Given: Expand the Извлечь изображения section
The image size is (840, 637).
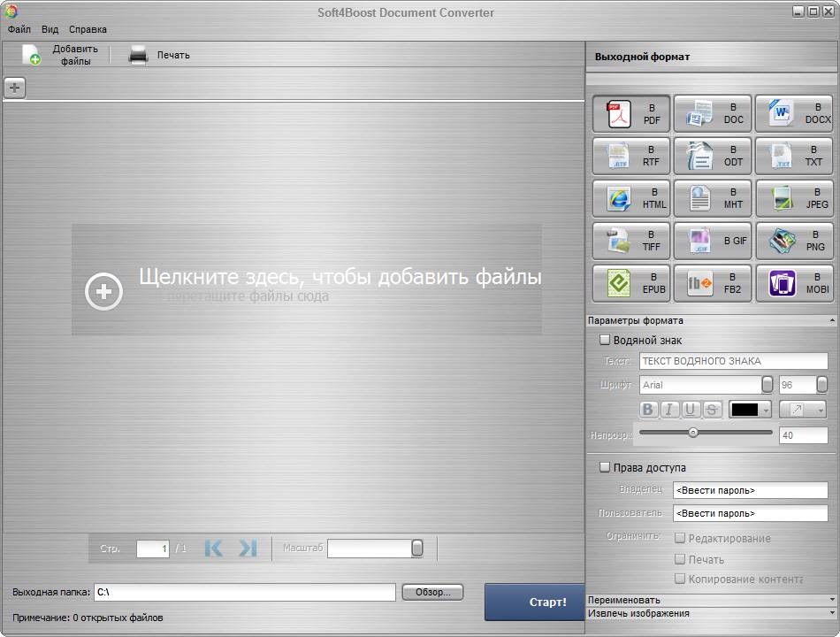Looking at the screenshot, I should tap(711, 613).
